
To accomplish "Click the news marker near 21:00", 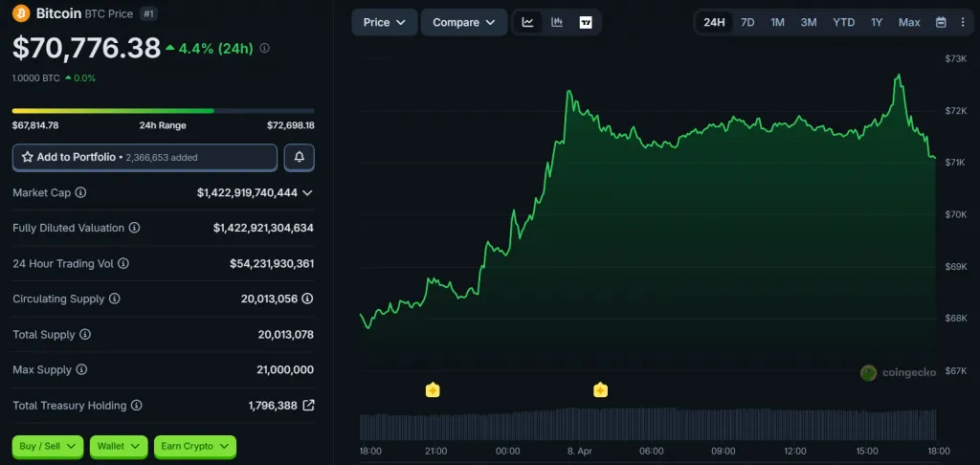I will 433,390.
